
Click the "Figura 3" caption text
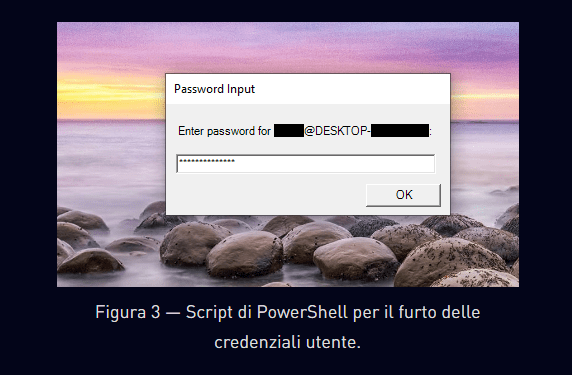coord(128,312)
